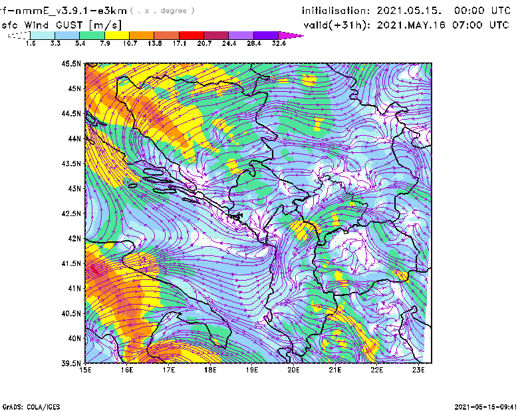
Task: Click the '40N' latitude label
Action: 74,339
